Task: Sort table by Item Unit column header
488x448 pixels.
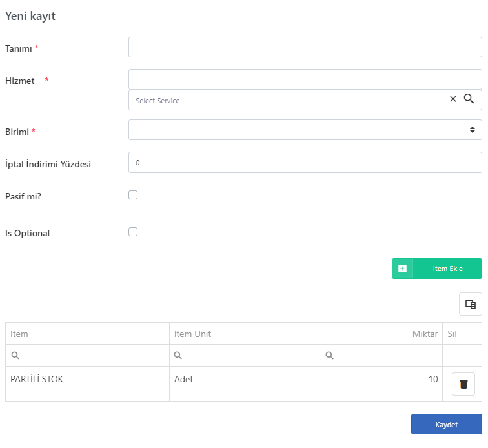Action: (x=245, y=334)
